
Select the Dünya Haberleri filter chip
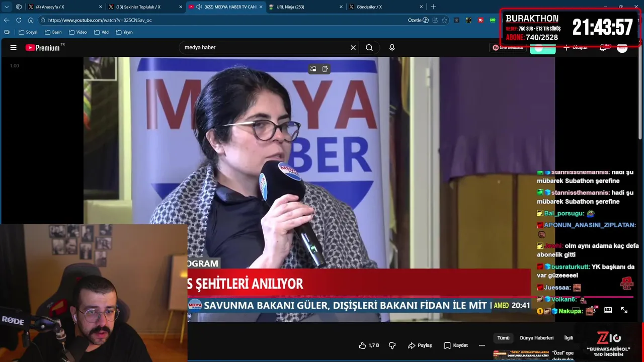(x=537, y=338)
